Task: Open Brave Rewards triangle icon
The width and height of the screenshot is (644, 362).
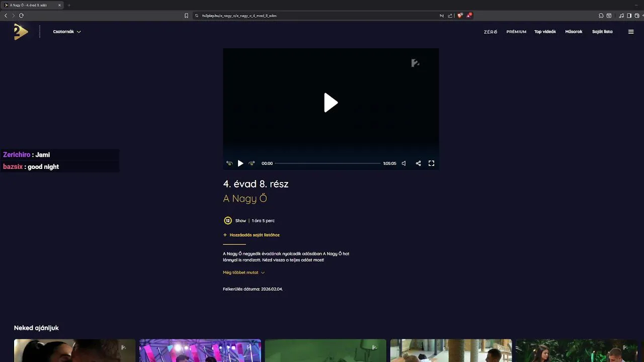Action: tap(468, 16)
